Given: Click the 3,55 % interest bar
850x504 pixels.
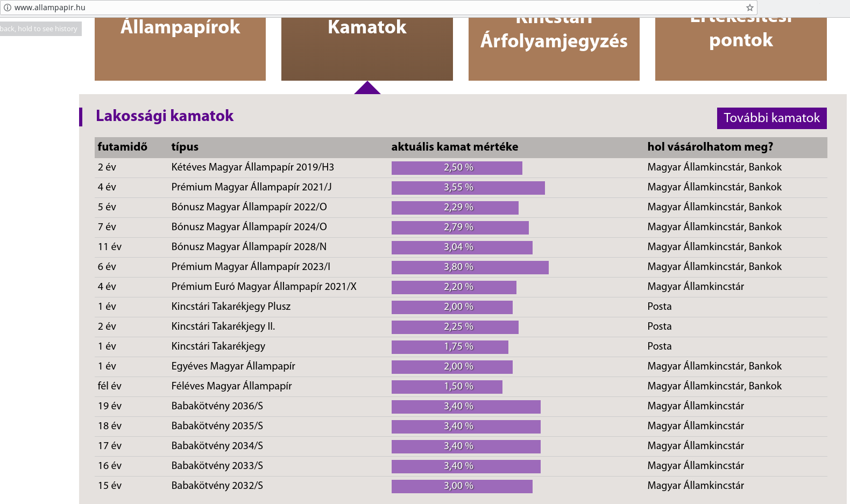Looking at the screenshot, I should coord(468,188).
